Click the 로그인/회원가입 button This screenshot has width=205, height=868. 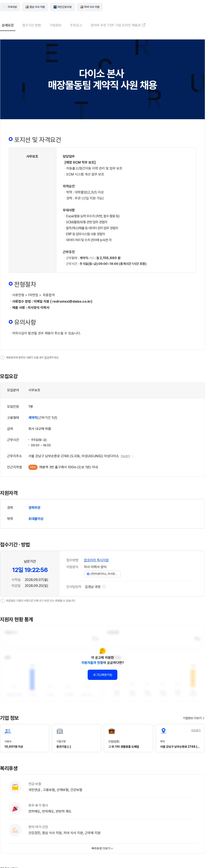pyautogui.click(x=102, y=675)
